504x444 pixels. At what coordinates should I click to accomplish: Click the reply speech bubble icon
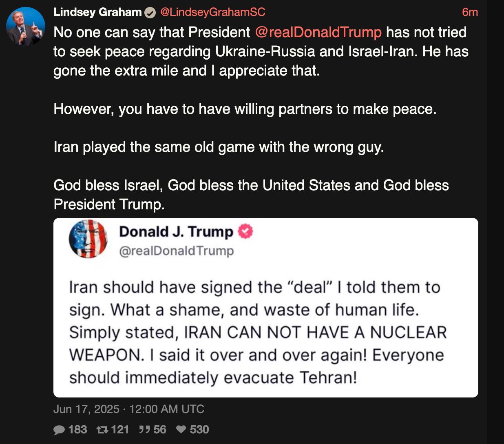click(59, 430)
